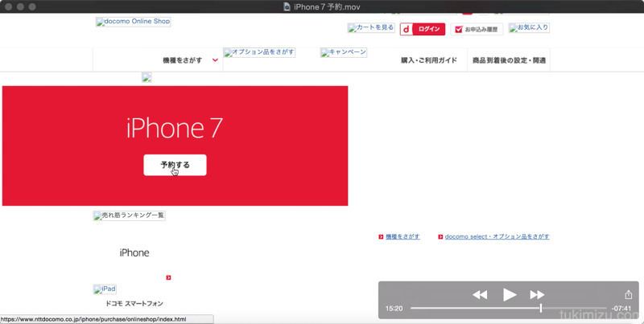Open the iPad image link
The width and height of the screenshot is (644, 324).
[x=105, y=289]
